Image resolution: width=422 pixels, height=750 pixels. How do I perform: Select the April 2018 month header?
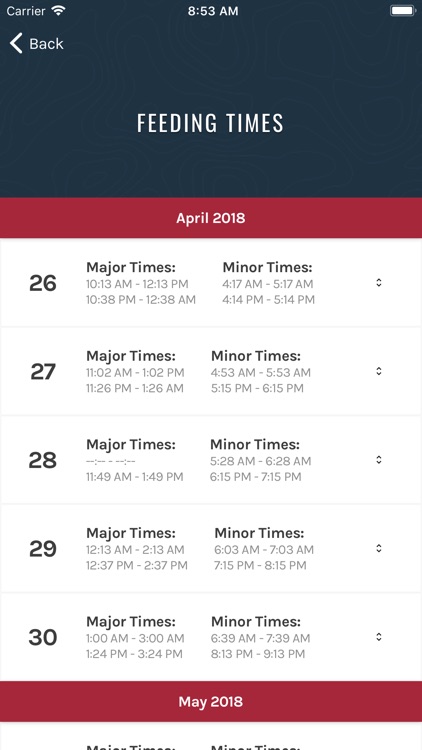[x=211, y=218]
